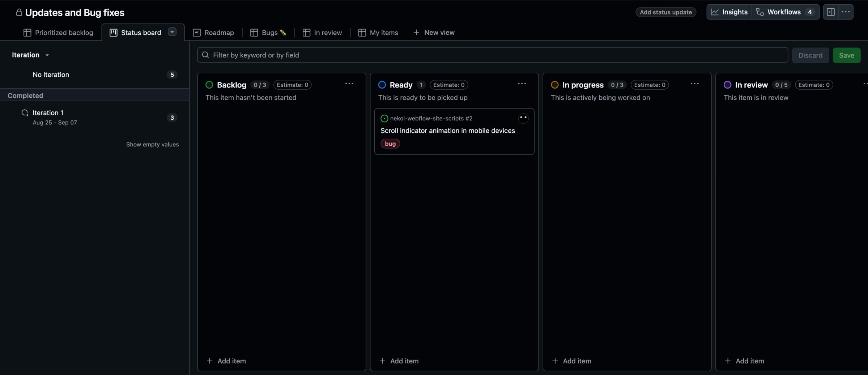Focus the filter by keyword field
Image resolution: width=868 pixels, height=375 pixels.
click(492, 55)
